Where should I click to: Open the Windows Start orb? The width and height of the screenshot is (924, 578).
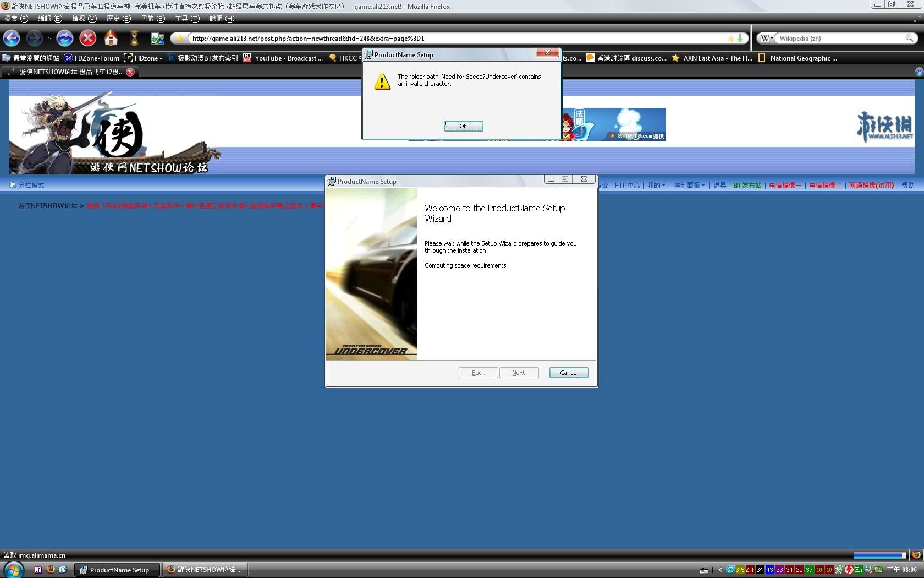[x=13, y=570]
